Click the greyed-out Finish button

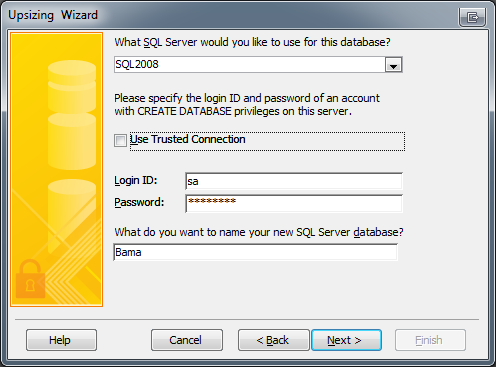(430, 340)
